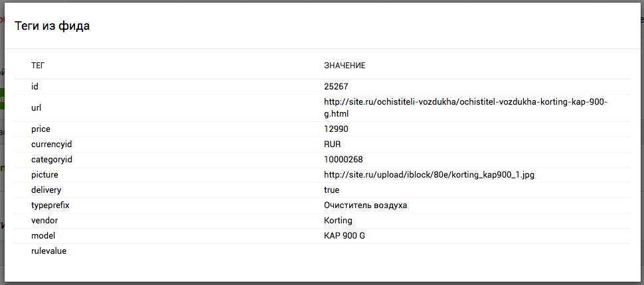
Task: Select the model value KAP 900 G
Action: click(x=345, y=236)
